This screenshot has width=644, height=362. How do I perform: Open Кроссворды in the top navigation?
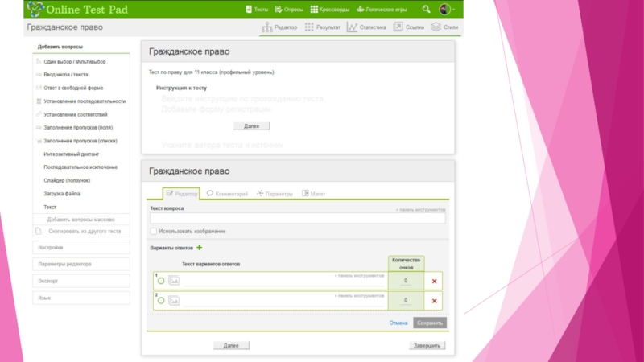click(x=330, y=10)
